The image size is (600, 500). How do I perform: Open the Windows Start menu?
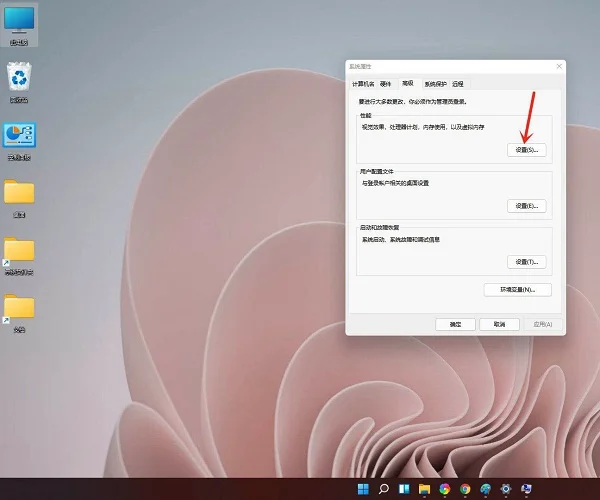point(363,489)
